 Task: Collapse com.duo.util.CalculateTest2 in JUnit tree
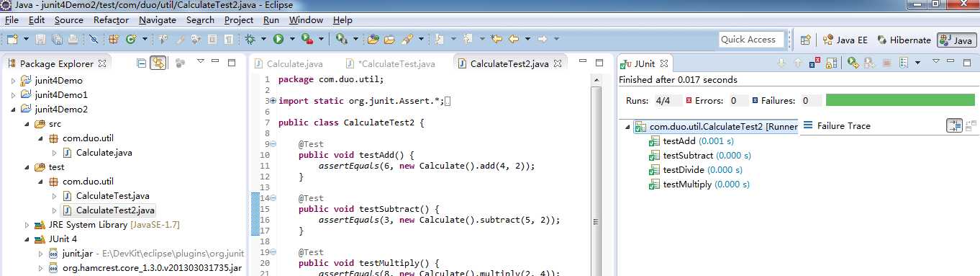point(627,127)
